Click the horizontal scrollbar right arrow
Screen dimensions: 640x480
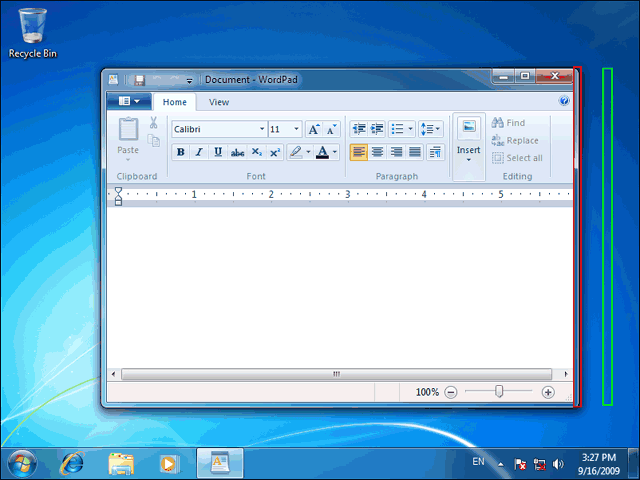(x=566, y=374)
